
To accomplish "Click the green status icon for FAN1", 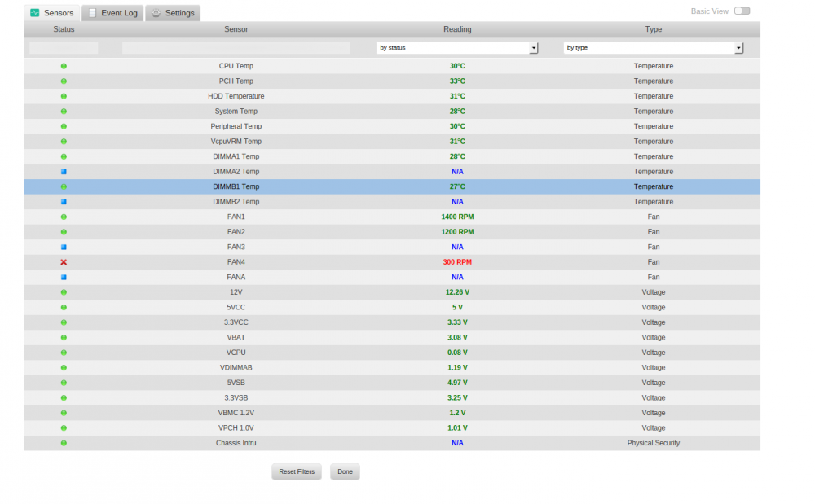I will 64,217.
